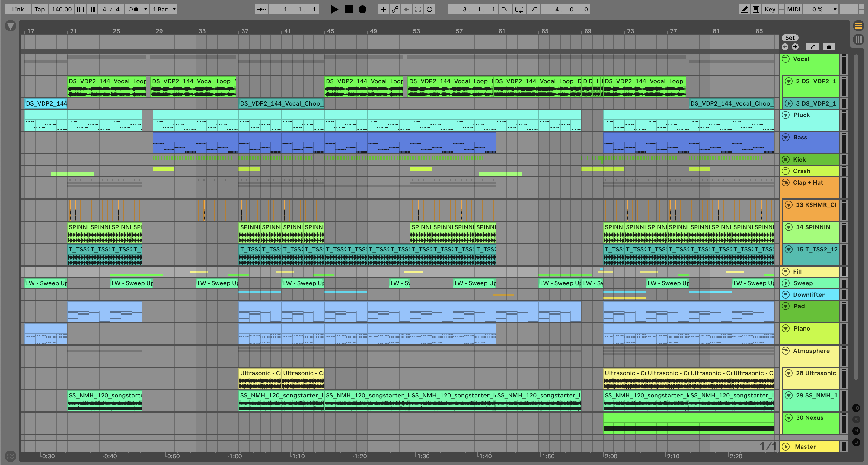The width and height of the screenshot is (868, 465).
Task: Open MIDI mapping mode
Action: point(793,9)
